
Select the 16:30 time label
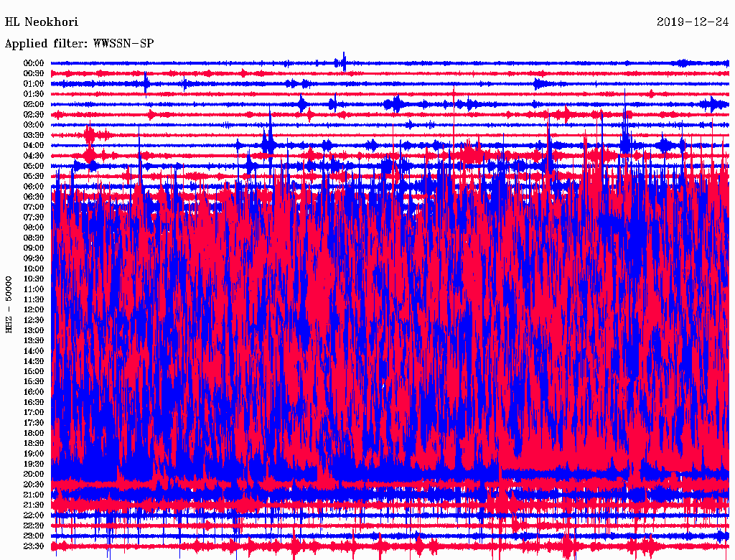34,403
